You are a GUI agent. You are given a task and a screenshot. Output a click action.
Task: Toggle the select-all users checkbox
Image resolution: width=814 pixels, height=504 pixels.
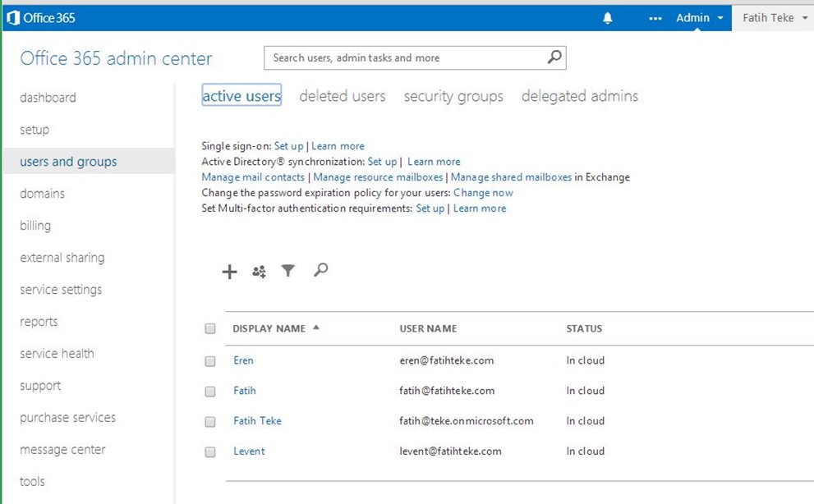210,328
